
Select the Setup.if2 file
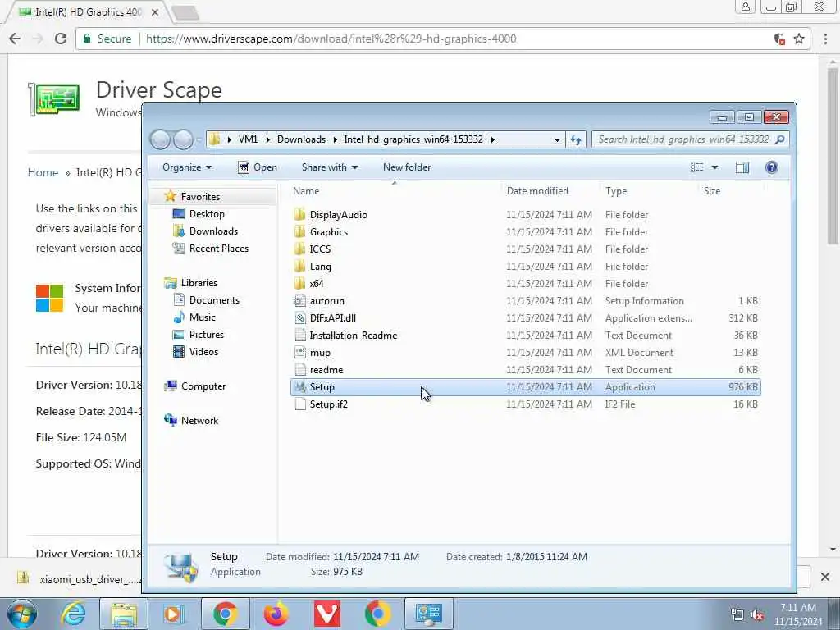(x=328, y=404)
